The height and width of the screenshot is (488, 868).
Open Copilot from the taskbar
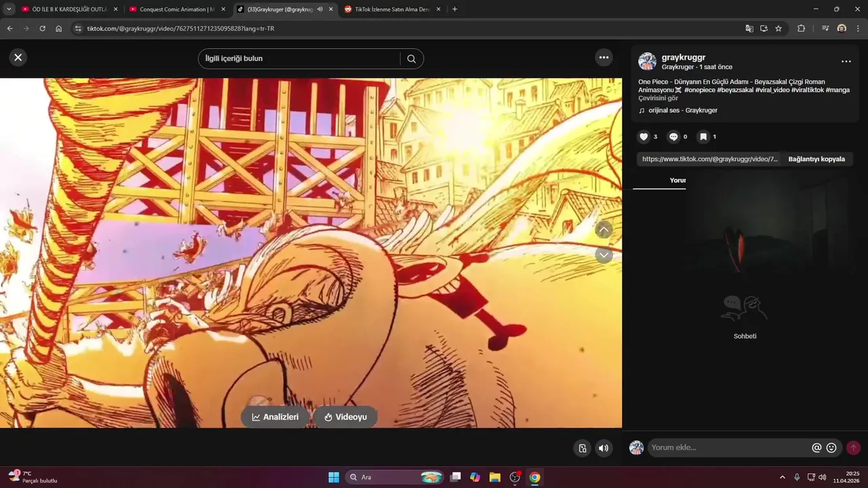(x=475, y=477)
